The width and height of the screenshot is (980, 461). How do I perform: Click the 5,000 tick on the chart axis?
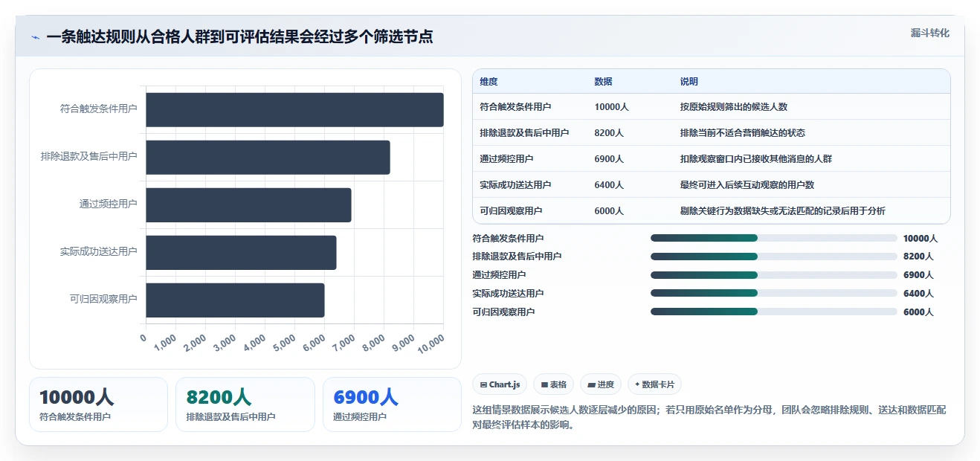tap(286, 344)
